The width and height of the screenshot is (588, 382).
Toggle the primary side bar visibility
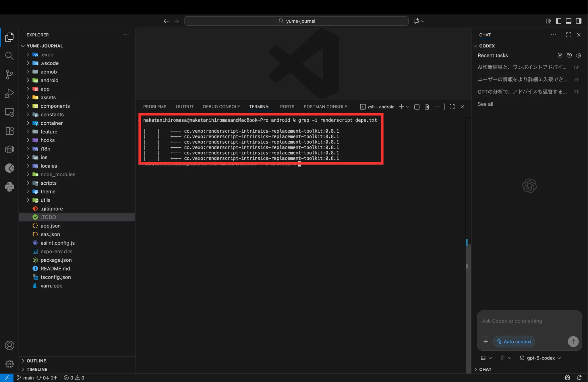pos(558,21)
